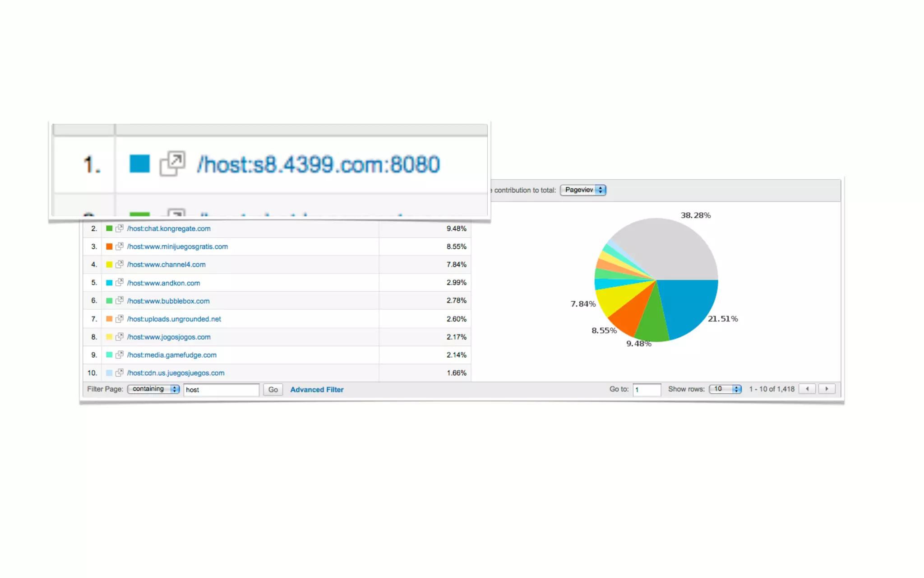Open external link icon for uploads.ungrounded.net
This screenshot has height=578, width=924.
pos(120,319)
